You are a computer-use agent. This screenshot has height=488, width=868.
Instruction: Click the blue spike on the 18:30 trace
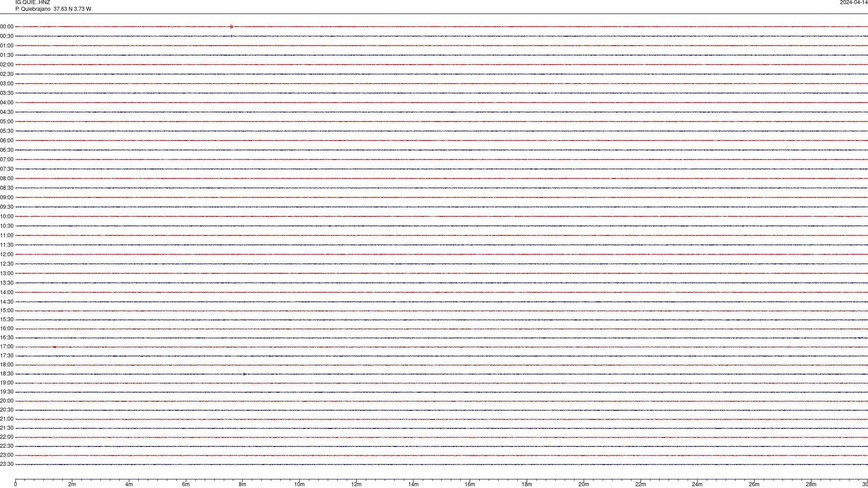coord(244,374)
